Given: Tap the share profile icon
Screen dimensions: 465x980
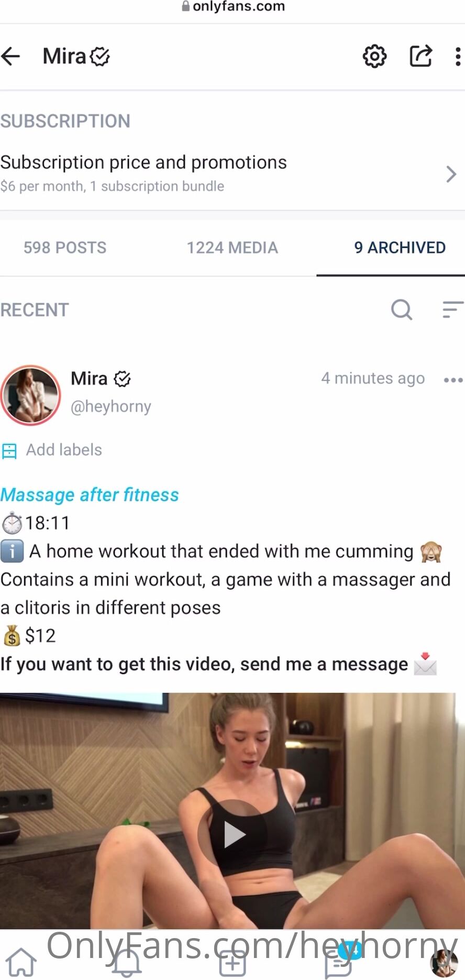Looking at the screenshot, I should (420, 56).
